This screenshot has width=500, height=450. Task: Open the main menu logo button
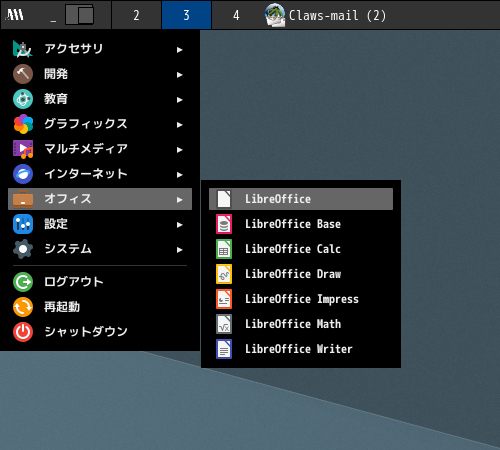click(x=15, y=15)
